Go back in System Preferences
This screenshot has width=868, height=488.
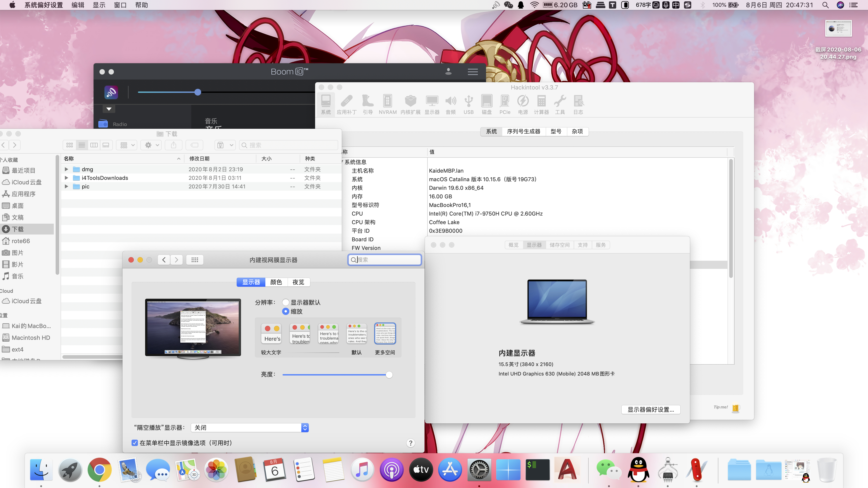(164, 260)
